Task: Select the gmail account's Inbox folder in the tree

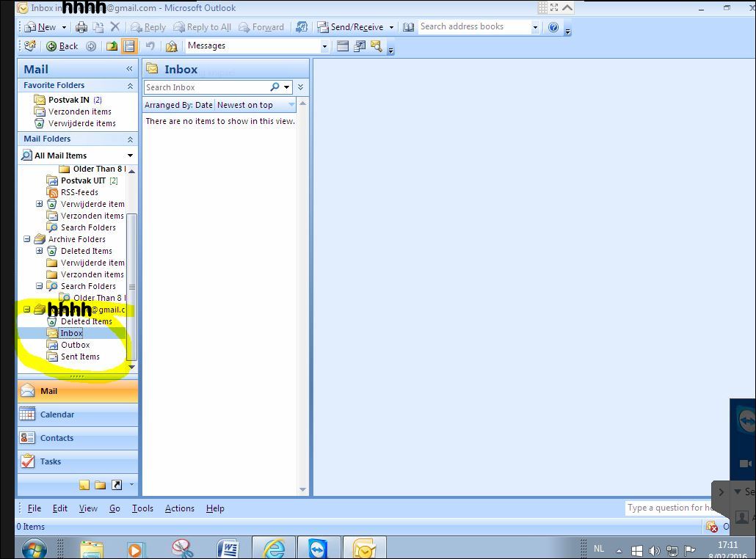Action: (x=71, y=333)
